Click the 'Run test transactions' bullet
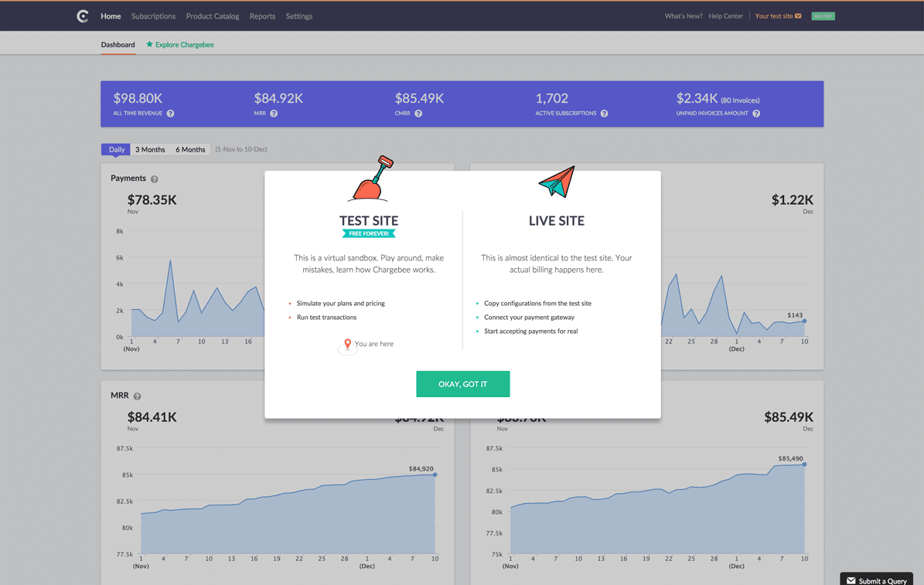 click(326, 318)
